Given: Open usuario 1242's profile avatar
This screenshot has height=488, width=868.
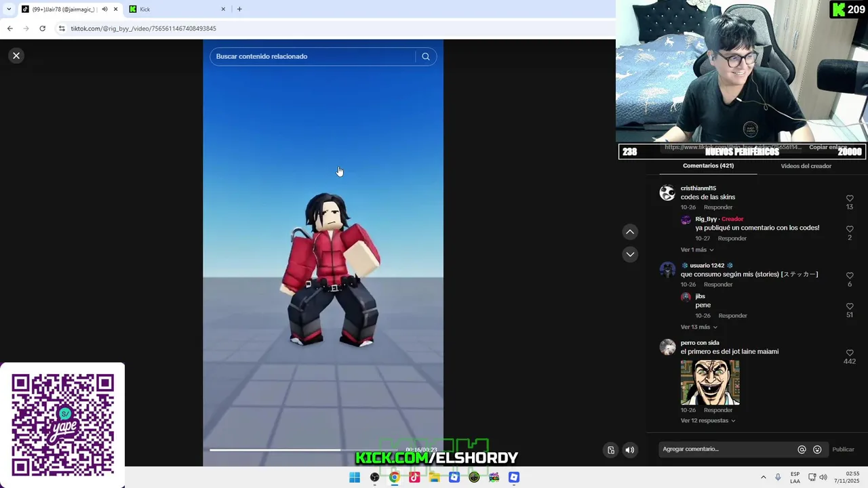Looking at the screenshot, I should (668, 270).
